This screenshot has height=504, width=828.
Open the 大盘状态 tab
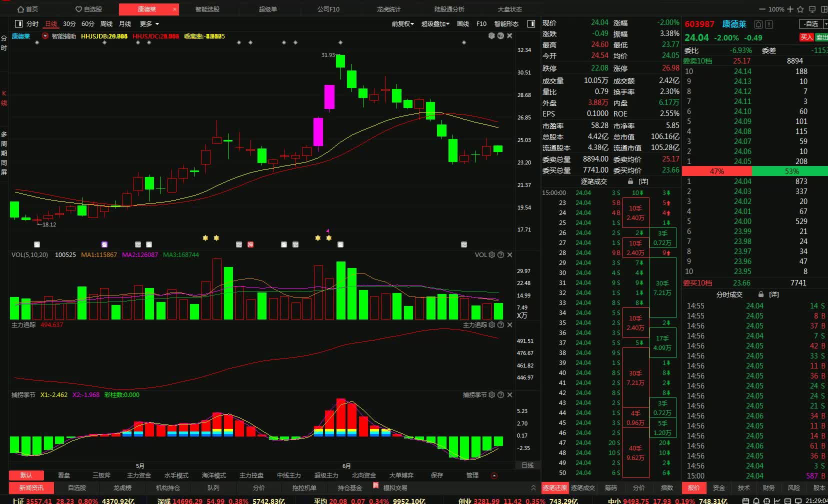[x=509, y=9]
